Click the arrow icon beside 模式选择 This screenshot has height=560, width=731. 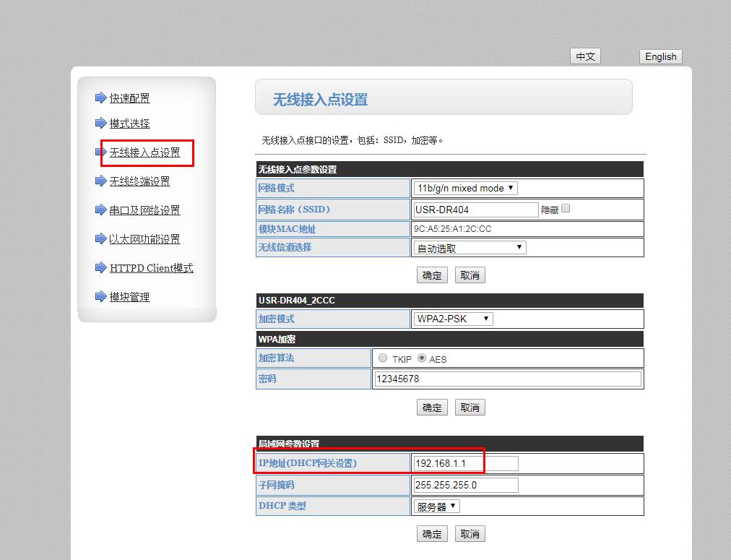tap(100, 124)
